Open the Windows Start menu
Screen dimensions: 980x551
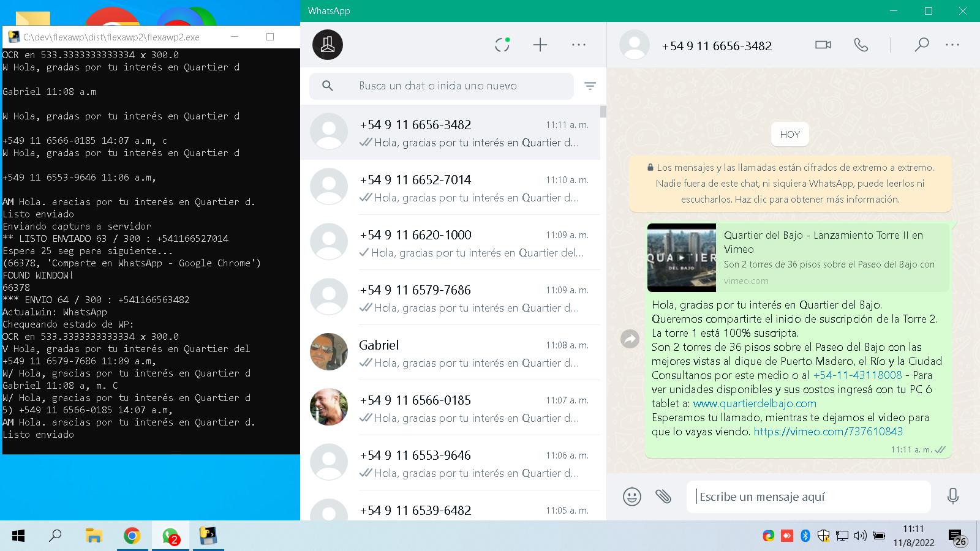pos(18,536)
